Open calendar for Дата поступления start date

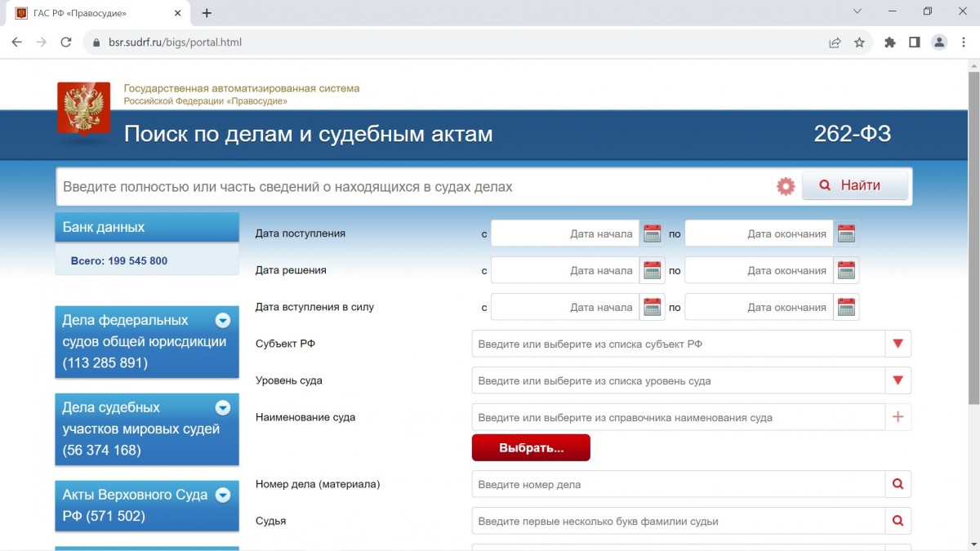pyautogui.click(x=652, y=233)
